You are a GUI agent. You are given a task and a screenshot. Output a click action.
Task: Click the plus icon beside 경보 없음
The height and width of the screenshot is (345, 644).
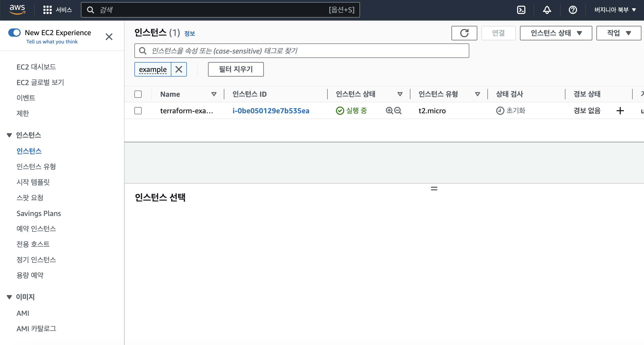point(620,111)
